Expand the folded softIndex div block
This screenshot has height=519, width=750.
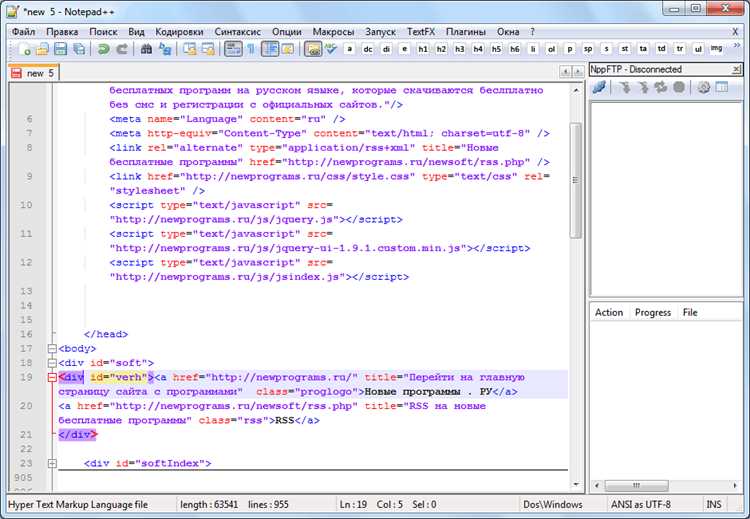point(52,464)
